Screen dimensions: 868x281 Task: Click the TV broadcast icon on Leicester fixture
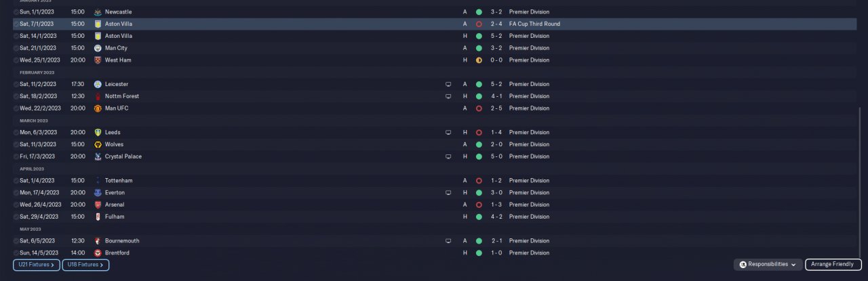tap(448, 84)
